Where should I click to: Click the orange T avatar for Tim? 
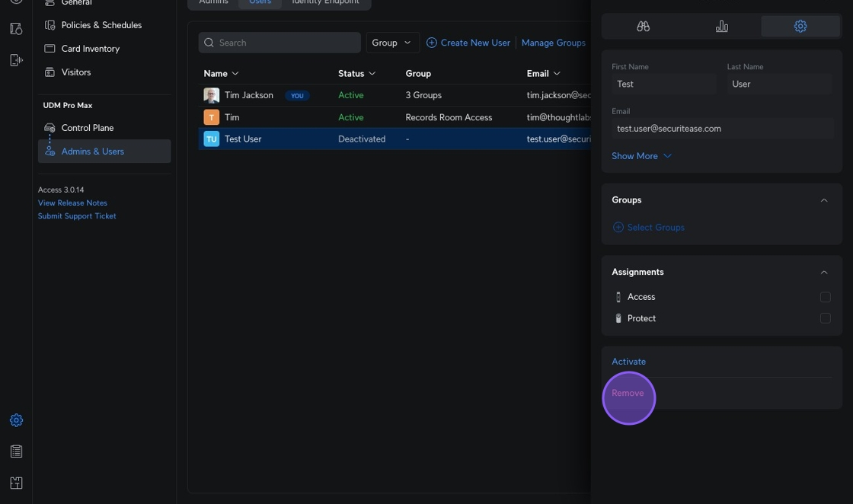[x=212, y=117]
